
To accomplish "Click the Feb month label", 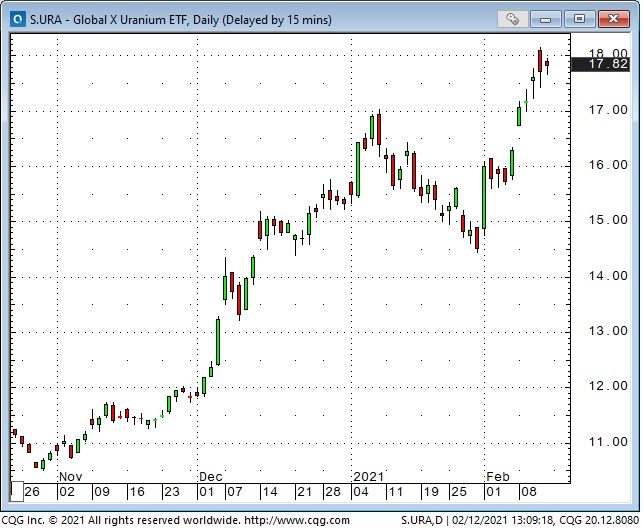I will [498, 477].
